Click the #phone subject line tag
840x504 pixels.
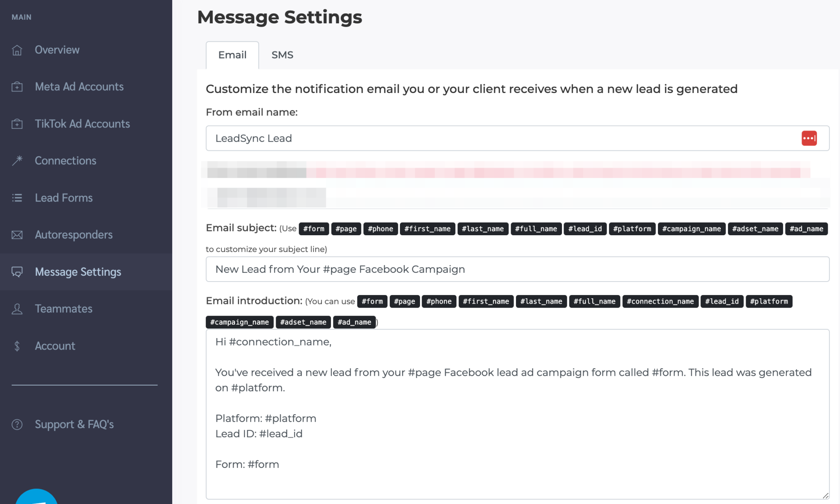[380, 229]
